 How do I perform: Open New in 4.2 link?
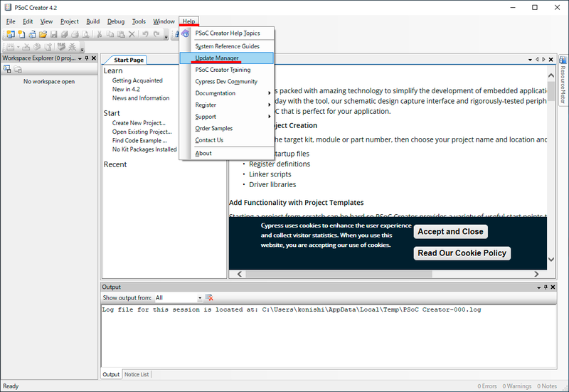126,90
